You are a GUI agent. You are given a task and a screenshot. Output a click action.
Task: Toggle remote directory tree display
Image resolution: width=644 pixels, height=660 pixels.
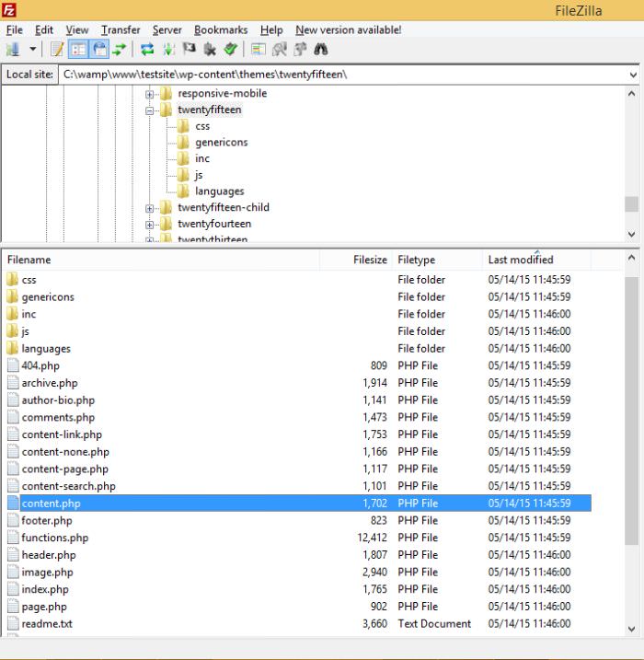99,50
